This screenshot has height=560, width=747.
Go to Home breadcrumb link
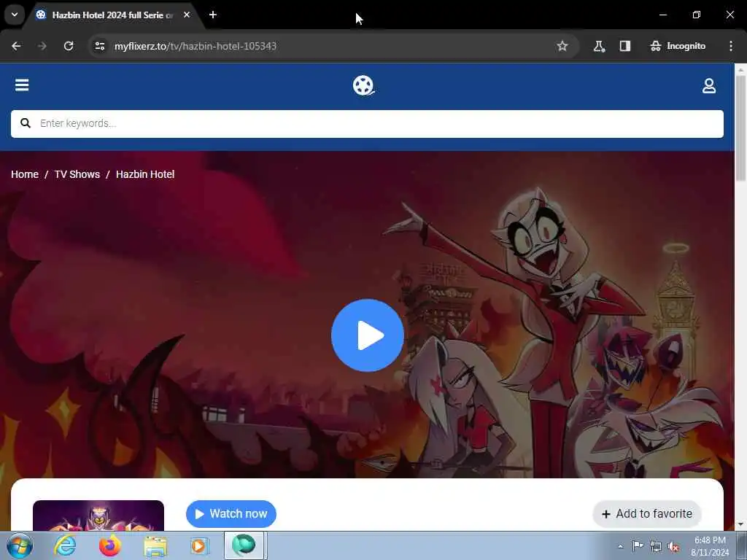25,174
